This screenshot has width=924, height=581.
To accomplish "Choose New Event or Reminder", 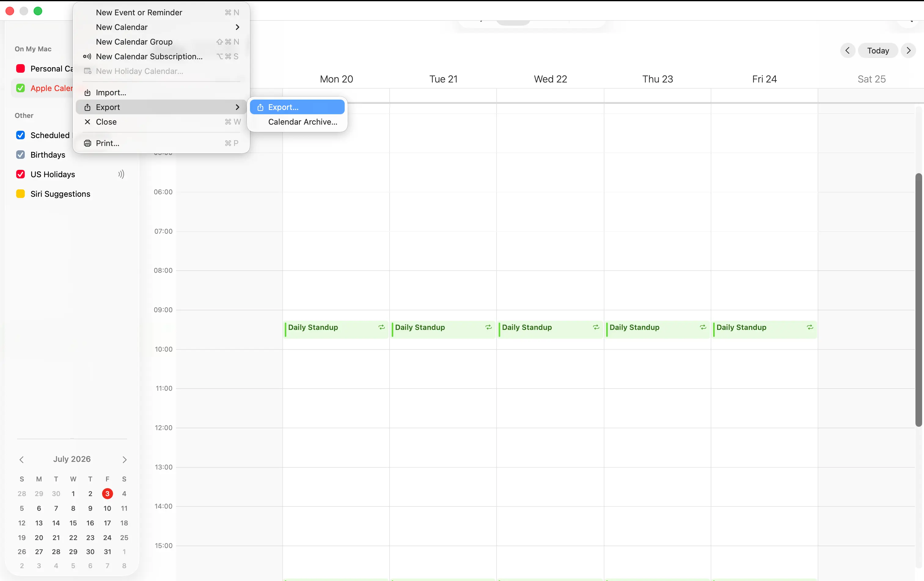I will 161,13.
